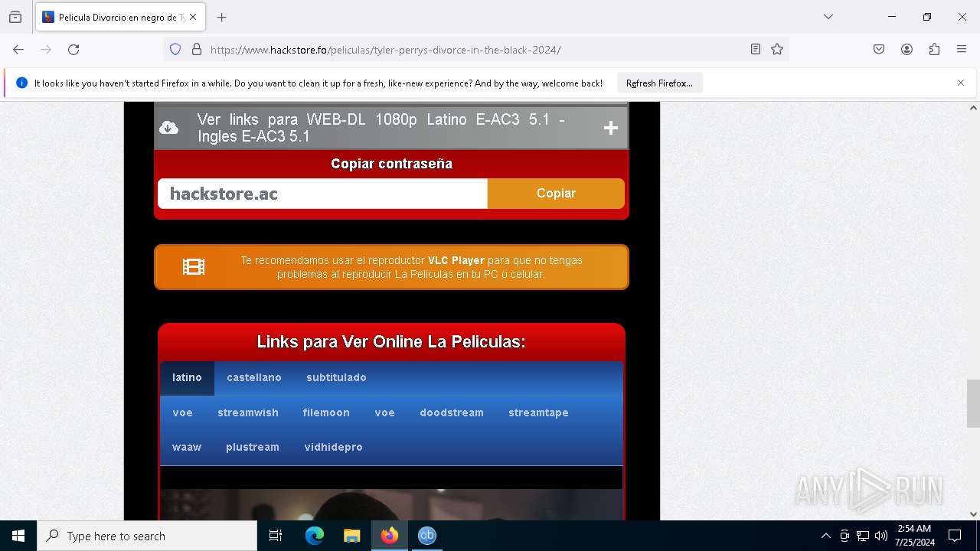Open a new browser tab

[x=222, y=17]
